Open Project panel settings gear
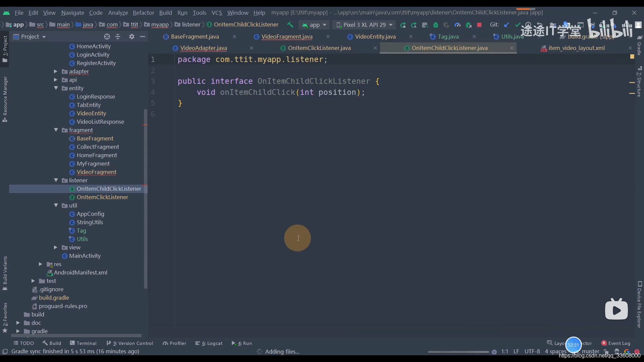This screenshot has width=644, height=362. (x=132, y=37)
